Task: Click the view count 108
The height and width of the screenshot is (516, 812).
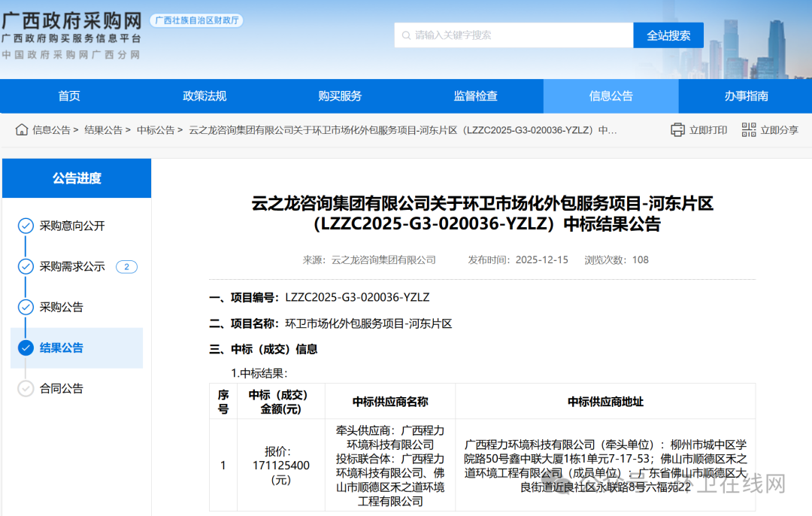Action: click(x=640, y=260)
